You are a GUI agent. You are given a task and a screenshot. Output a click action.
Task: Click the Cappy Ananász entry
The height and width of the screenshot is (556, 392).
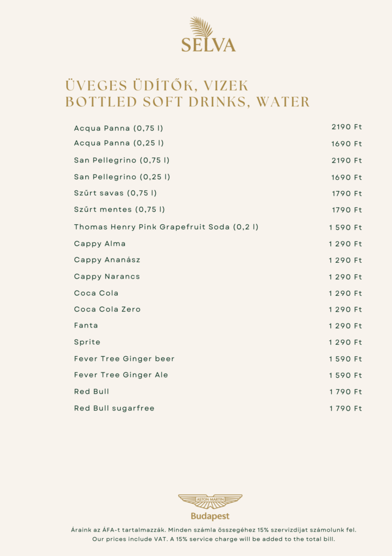(107, 260)
